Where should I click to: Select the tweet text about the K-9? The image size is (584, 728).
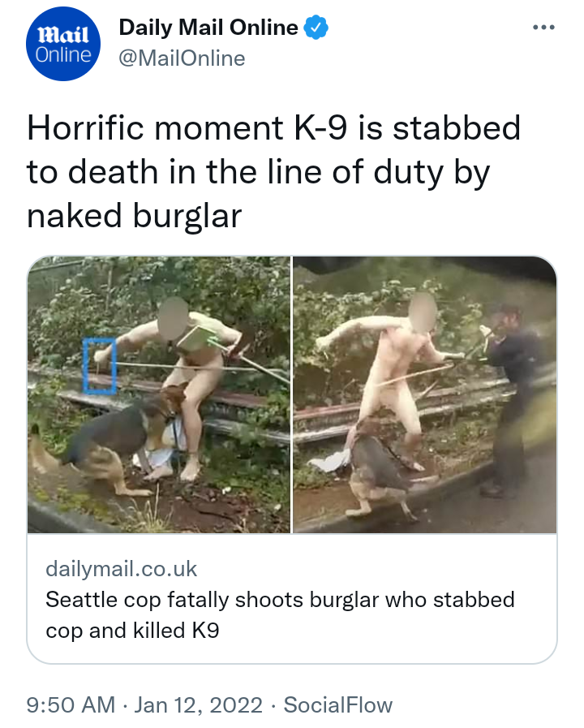(x=273, y=171)
